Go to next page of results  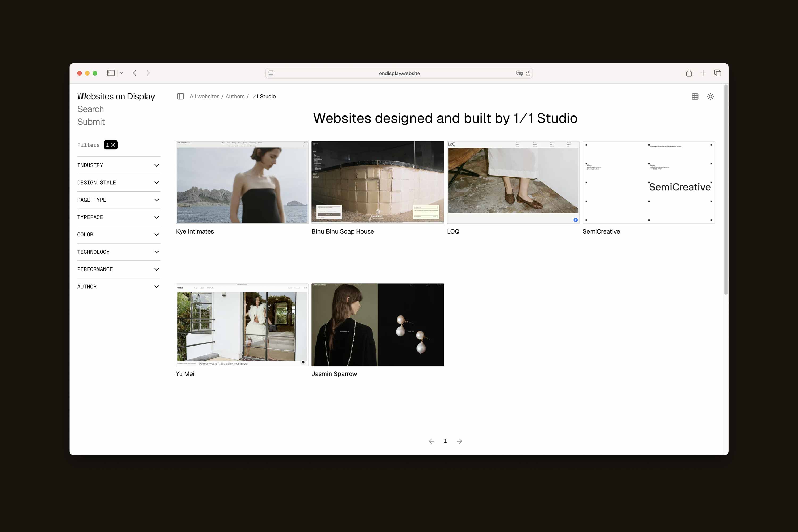pyautogui.click(x=459, y=441)
